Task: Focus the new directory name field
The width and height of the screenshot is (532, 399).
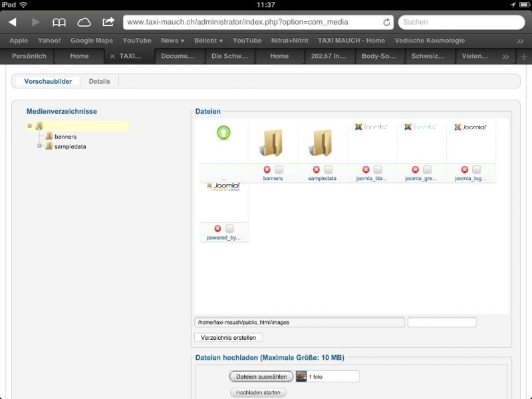Action: 442,323
